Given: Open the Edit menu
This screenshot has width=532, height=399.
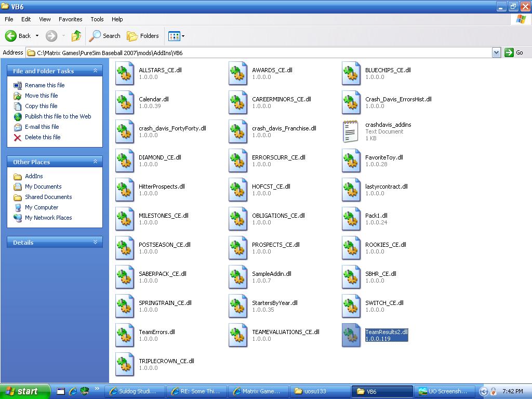Looking at the screenshot, I should pos(26,19).
